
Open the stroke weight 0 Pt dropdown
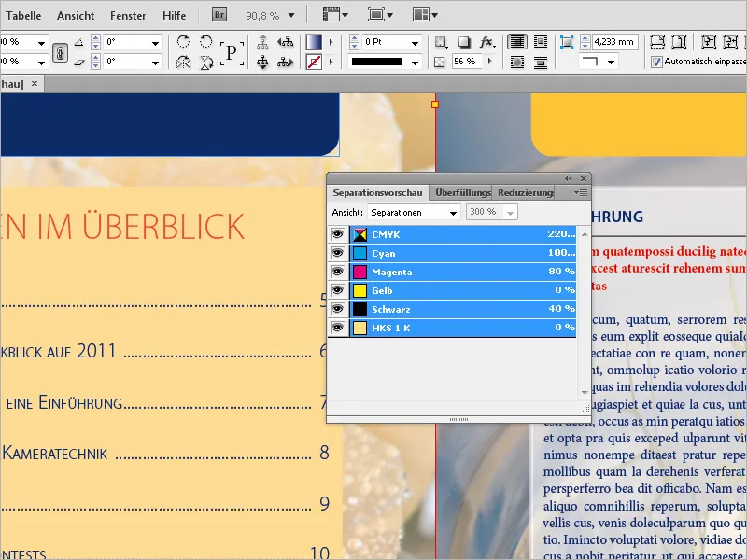pyautogui.click(x=415, y=43)
